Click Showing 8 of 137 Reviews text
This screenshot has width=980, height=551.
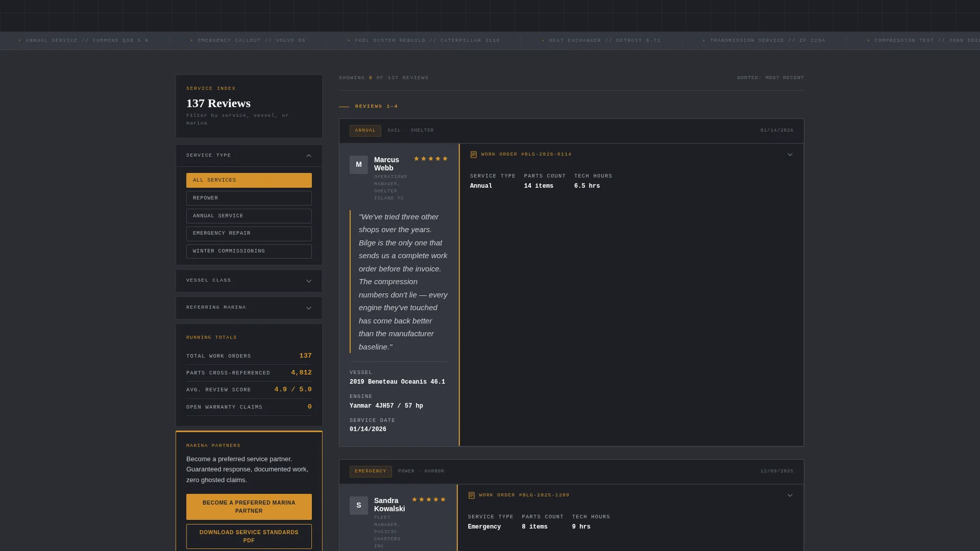(384, 78)
